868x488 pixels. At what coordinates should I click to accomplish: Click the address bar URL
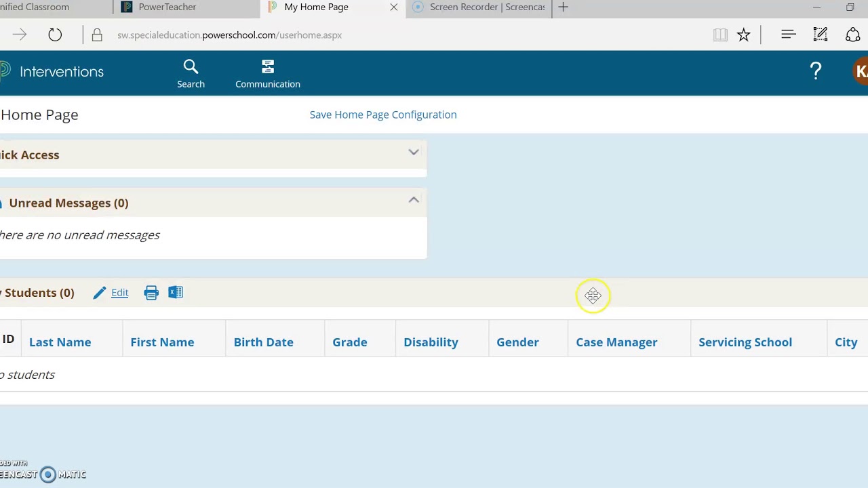coord(229,35)
